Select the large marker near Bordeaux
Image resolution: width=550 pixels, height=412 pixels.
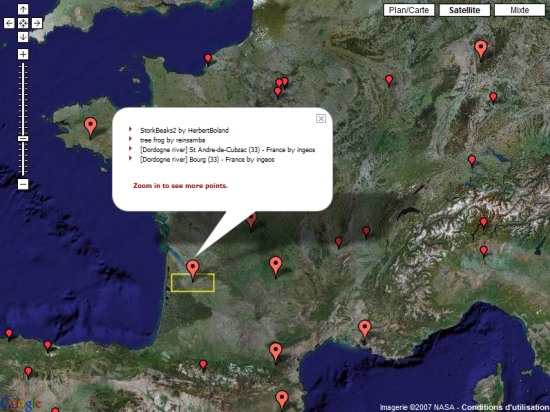click(x=193, y=270)
